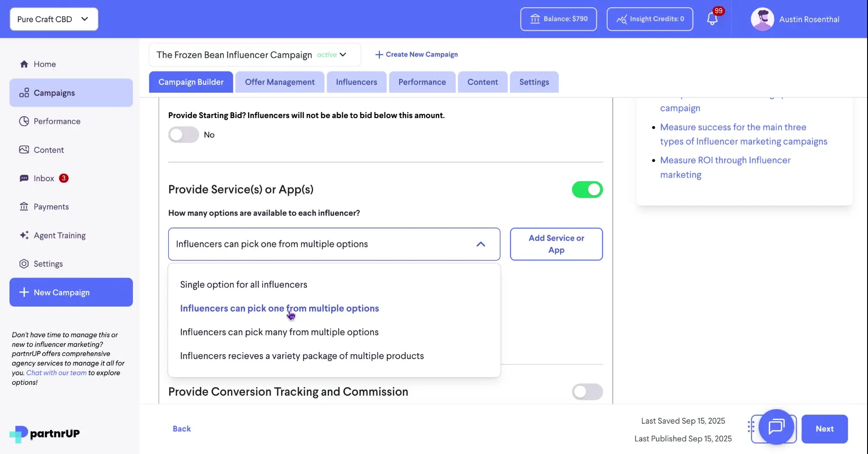This screenshot has width=868, height=454.
Task: Open the Home section from sidebar
Action: [45, 64]
